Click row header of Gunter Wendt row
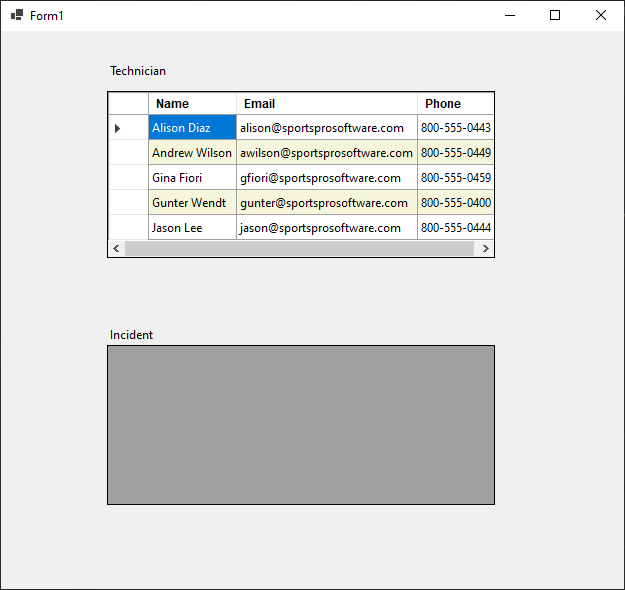 (x=128, y=203)
